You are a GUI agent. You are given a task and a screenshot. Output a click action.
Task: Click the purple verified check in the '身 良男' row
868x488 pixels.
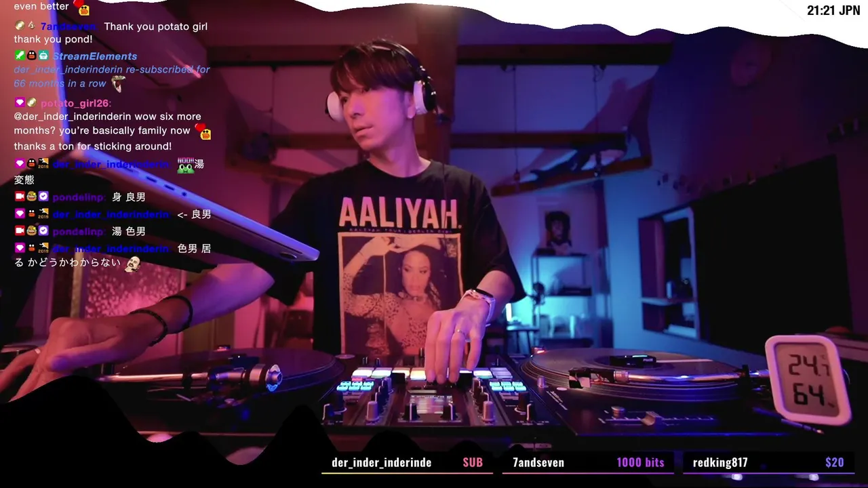(x=43, y=197)
